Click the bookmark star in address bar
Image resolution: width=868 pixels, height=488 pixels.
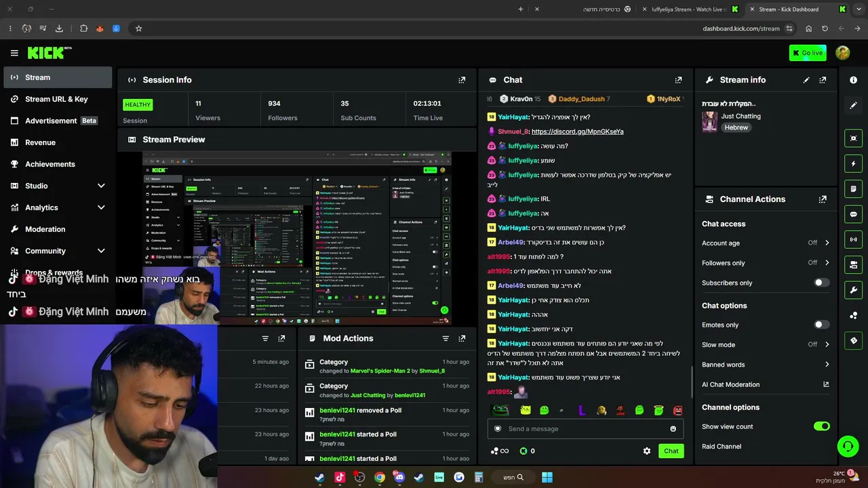click(x=138, y=28)
